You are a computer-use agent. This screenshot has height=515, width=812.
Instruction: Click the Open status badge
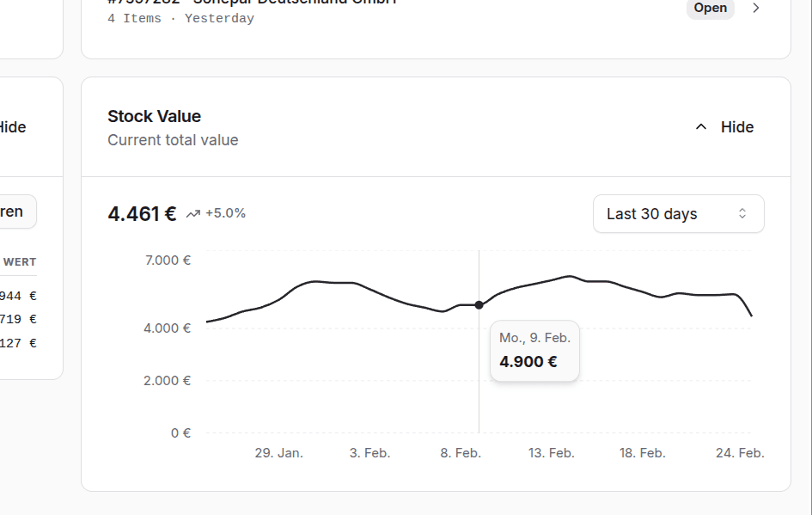[x=710, y=8]
